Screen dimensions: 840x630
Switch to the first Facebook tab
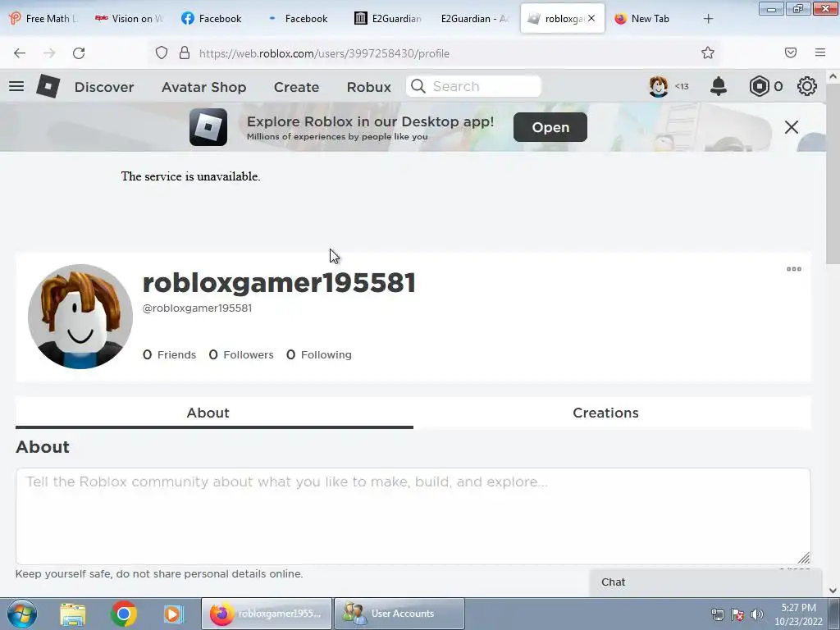211,19
